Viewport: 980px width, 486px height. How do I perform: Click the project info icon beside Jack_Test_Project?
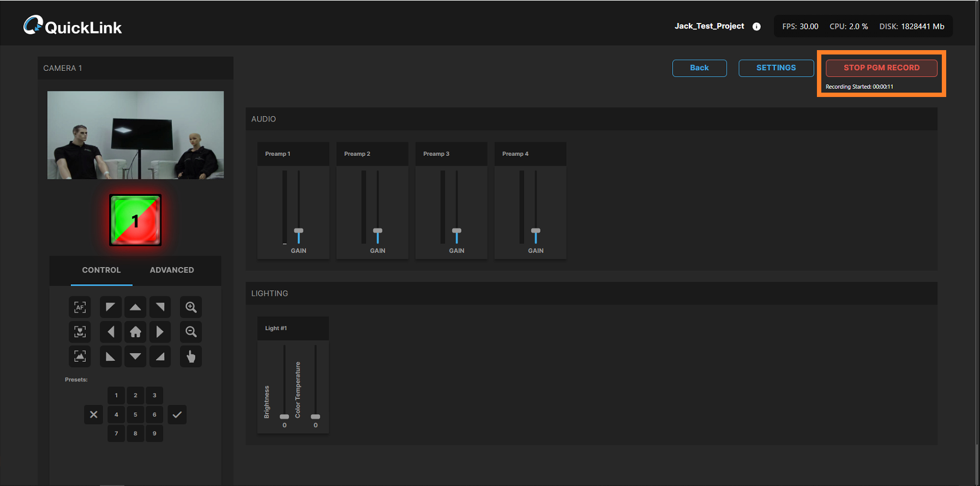(756, 27)
